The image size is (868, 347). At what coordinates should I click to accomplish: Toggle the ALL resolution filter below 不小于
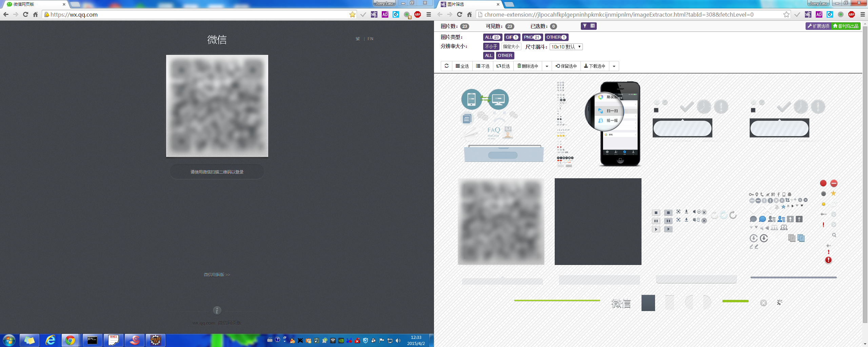coord(489,56)
